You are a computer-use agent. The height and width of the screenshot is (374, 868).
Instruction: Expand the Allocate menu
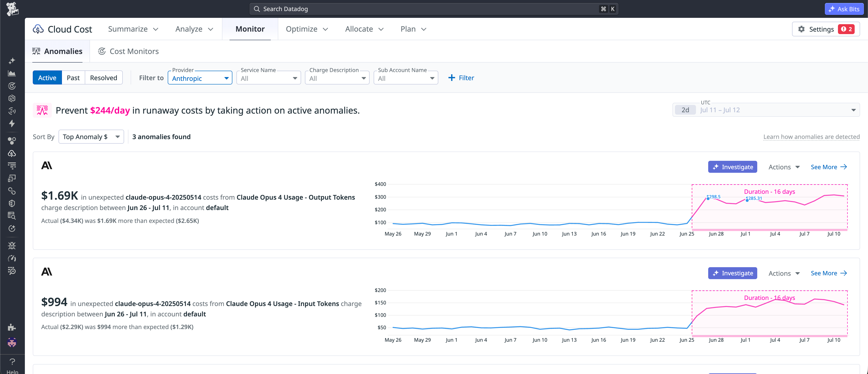[x=365, y=29]
